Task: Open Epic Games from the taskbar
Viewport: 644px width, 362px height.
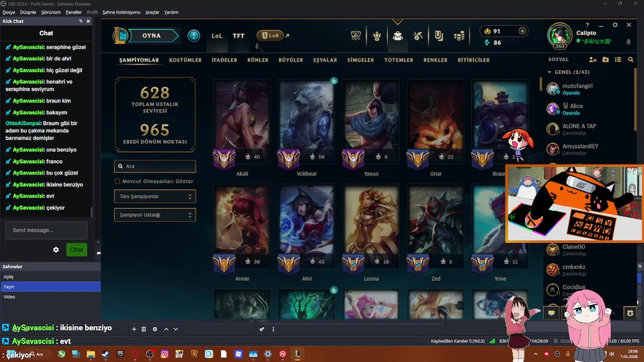Action: (x=120, y=354)
